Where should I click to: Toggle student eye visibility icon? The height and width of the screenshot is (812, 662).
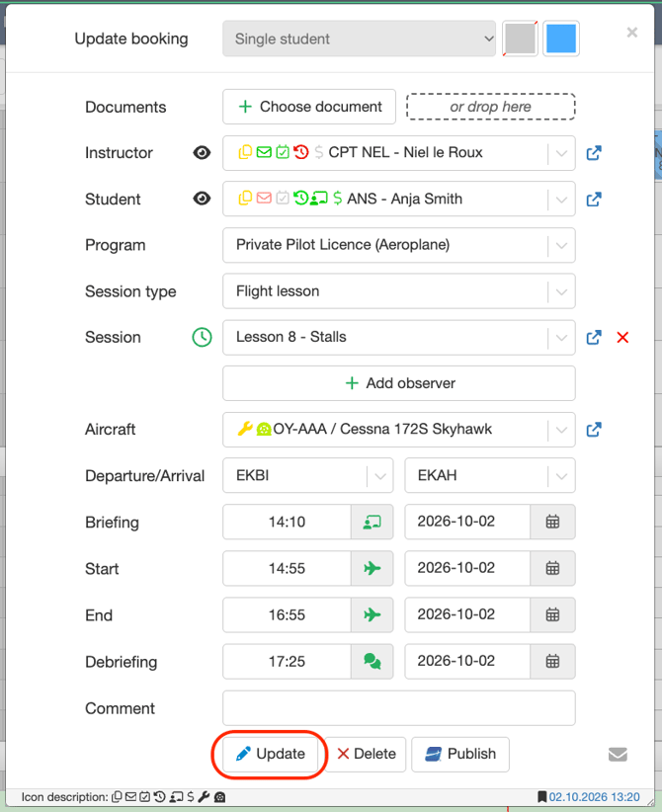click(x=202, y=199)
